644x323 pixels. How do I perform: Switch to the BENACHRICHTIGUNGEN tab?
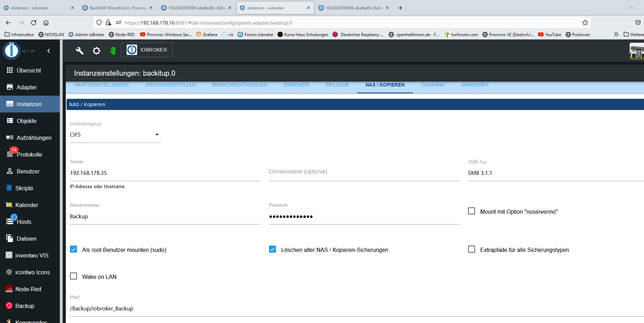pos(240,85)
